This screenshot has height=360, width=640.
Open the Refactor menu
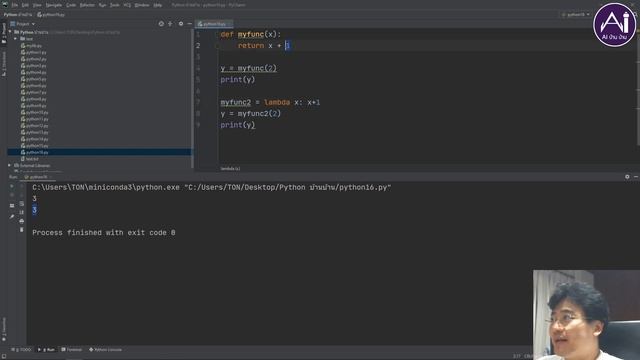[87, 5]
